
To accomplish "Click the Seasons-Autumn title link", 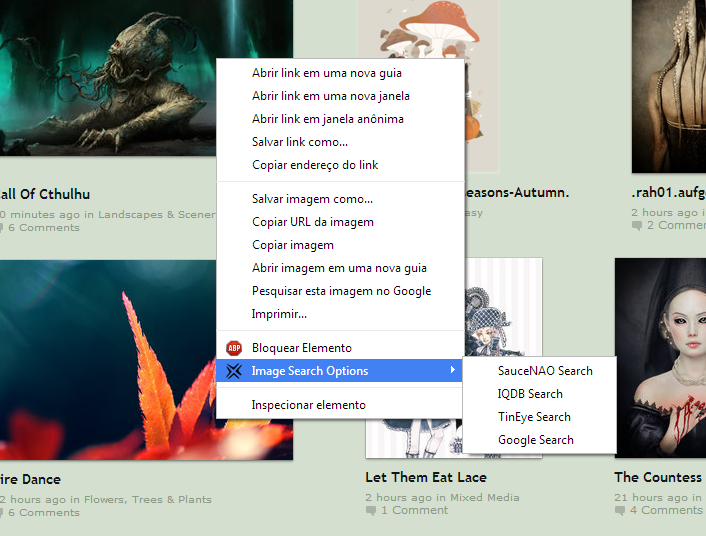I will point(517,192).
